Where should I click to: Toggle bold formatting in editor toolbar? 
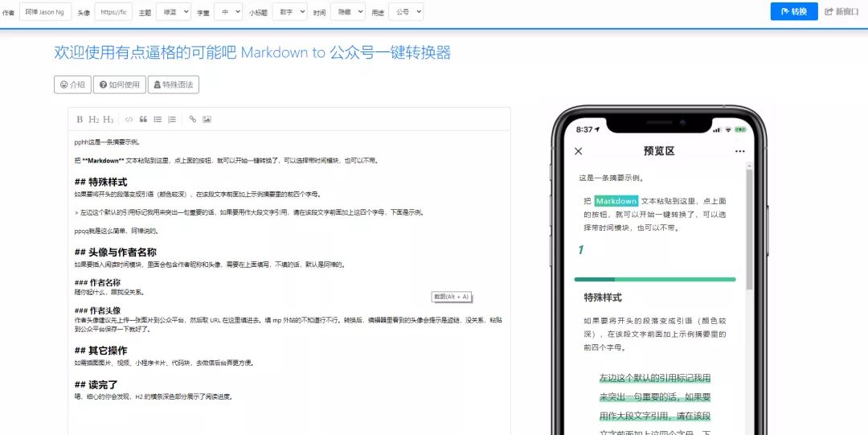pos(80,119)
